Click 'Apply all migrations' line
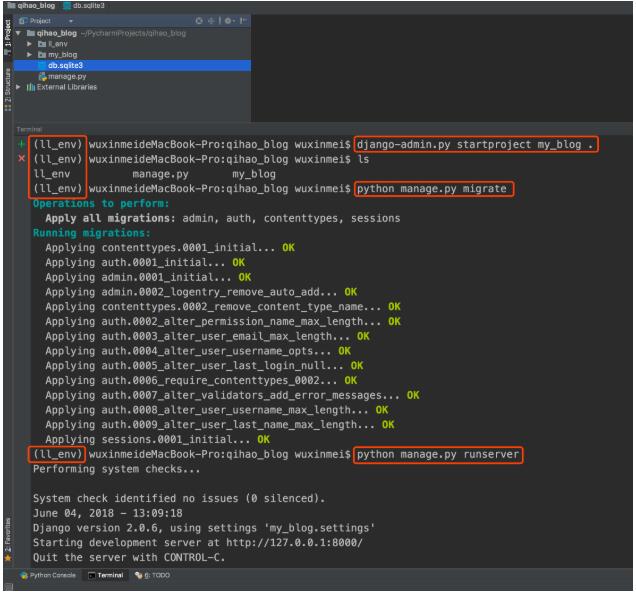This screenshot has height=592, width=636. point(223,218)
